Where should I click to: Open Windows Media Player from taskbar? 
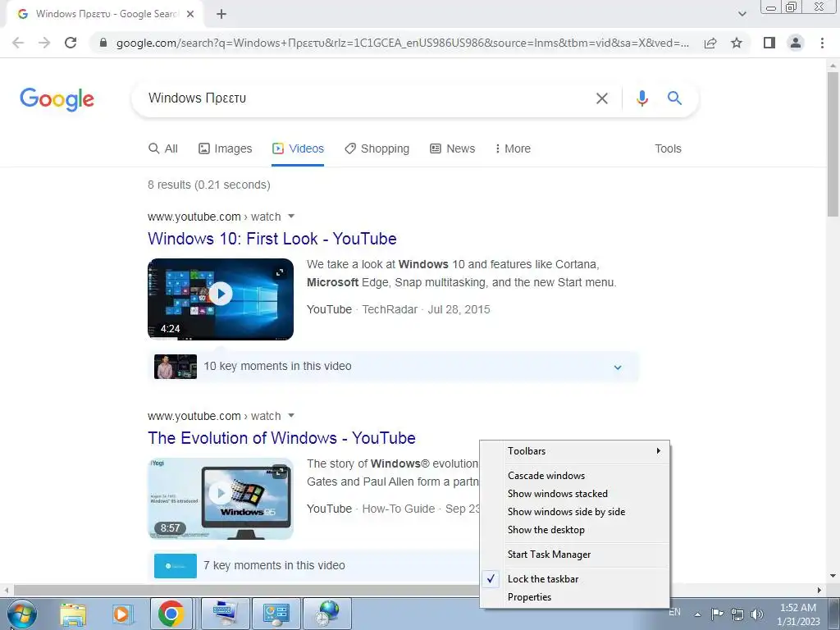click(121, 614)
